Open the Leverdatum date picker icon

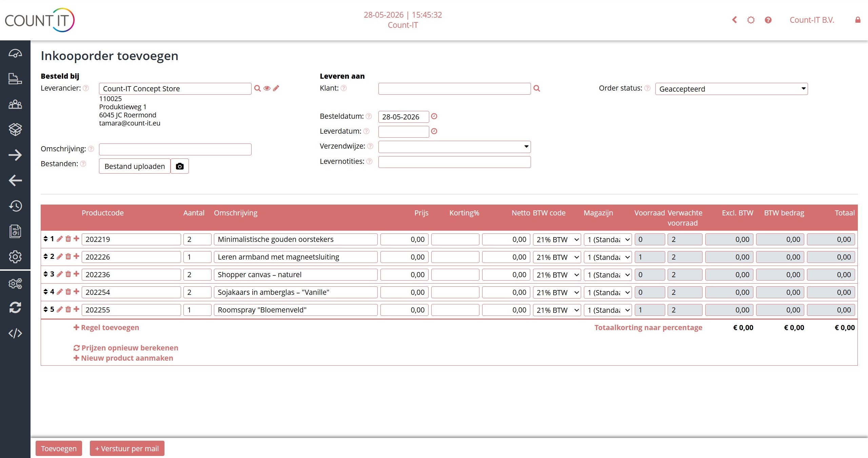click(x=434, y=131)
